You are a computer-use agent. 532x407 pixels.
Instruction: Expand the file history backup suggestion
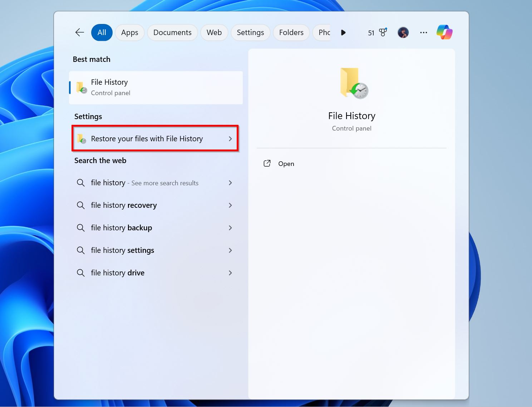point(231,228)
